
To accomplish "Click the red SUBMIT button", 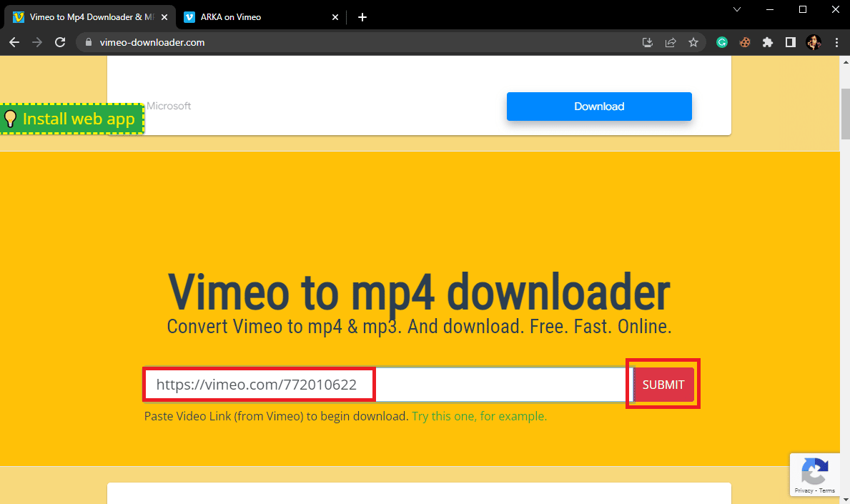I will [663, 384].
